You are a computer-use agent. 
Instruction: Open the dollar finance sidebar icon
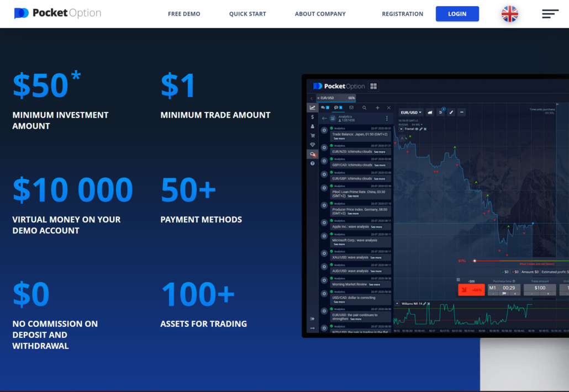coord(313,117)
